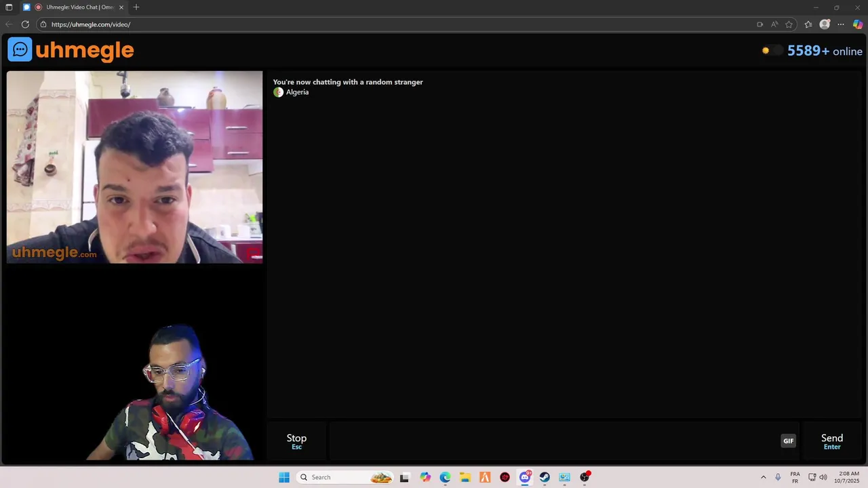Click the microphone tray icon
This screenshot has height=488, width=868.
[778, 477]
